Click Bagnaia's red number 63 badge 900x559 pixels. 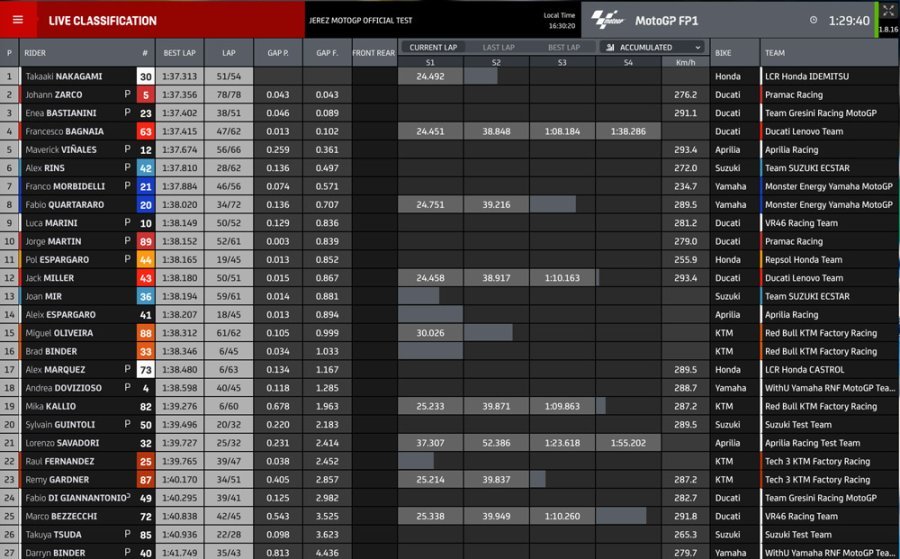145,131
